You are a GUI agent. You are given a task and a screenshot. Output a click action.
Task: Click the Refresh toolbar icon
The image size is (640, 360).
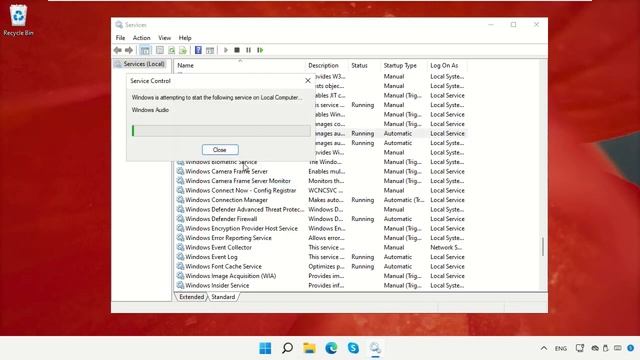tap(171, 50)
